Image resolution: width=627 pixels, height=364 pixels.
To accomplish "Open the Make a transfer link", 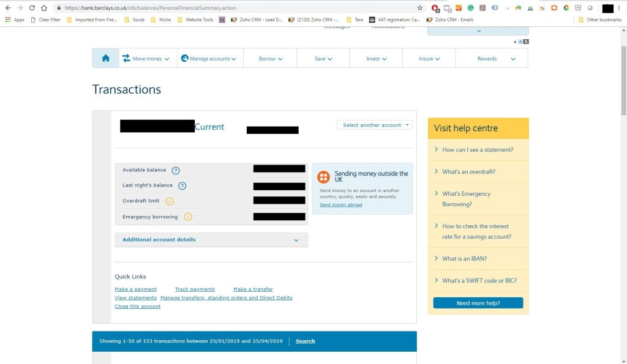I will (x=253, y=289).
